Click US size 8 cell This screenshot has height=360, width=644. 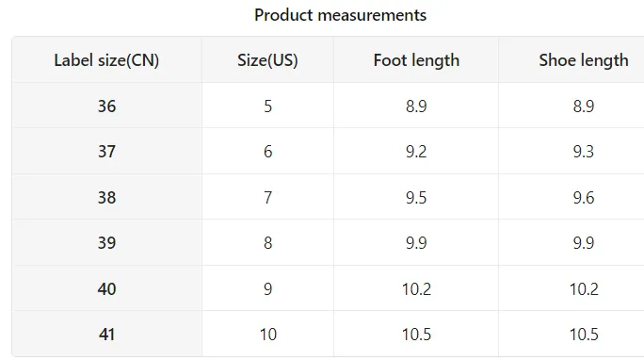pyautogui.click(x=267, y=242)
